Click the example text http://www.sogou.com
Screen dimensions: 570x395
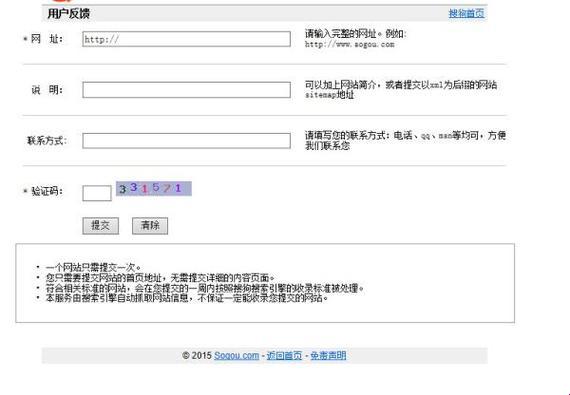(x=350, y=44)
